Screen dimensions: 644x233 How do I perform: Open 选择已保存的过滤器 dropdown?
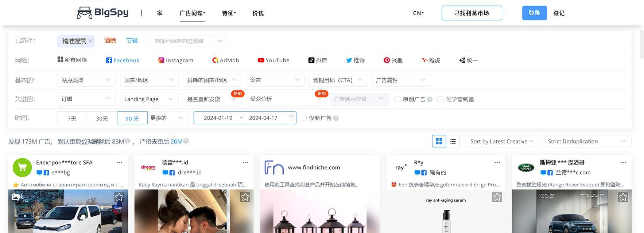coord(187,41)
